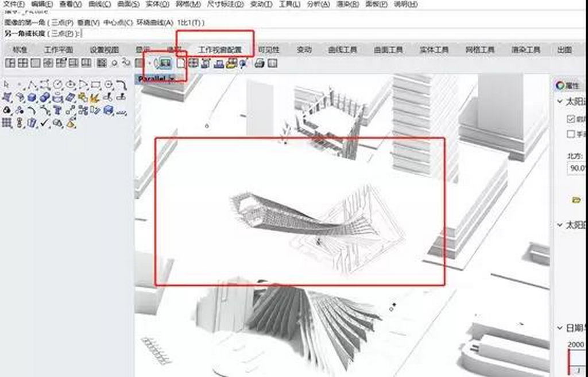The width and height of the screenshot is (588, 377).
Task: Open the 文件(F) menu
Action: click(14, 4)
